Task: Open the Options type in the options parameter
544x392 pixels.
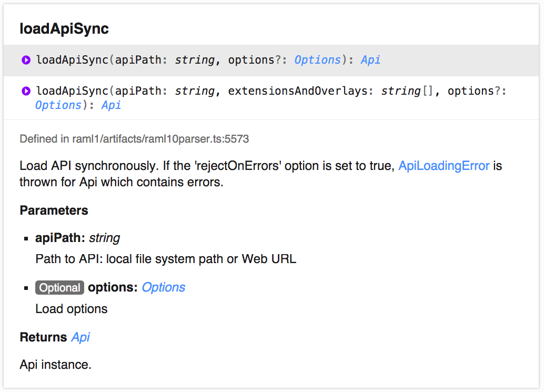Action: (164, 288)
